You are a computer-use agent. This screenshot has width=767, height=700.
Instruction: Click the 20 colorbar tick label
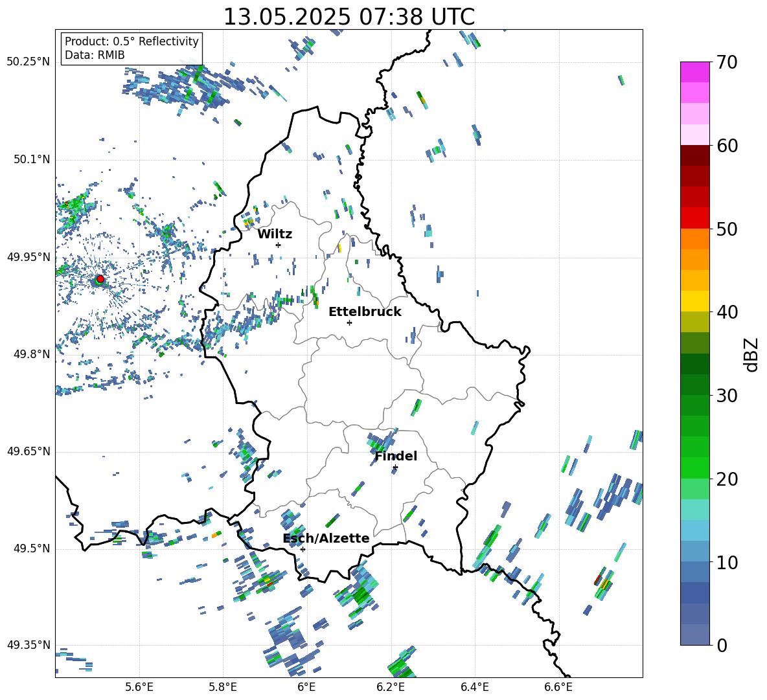tap(727, 479)
